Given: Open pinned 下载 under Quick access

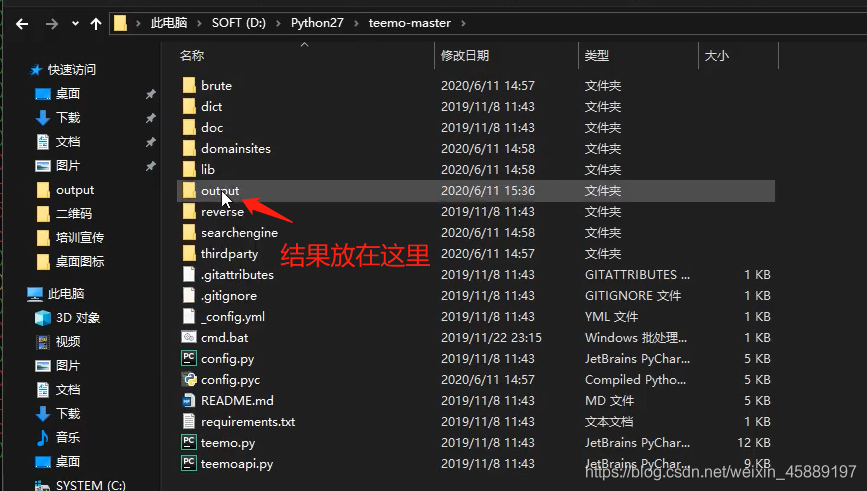Looking at the screenshot, I should (67, 117).
